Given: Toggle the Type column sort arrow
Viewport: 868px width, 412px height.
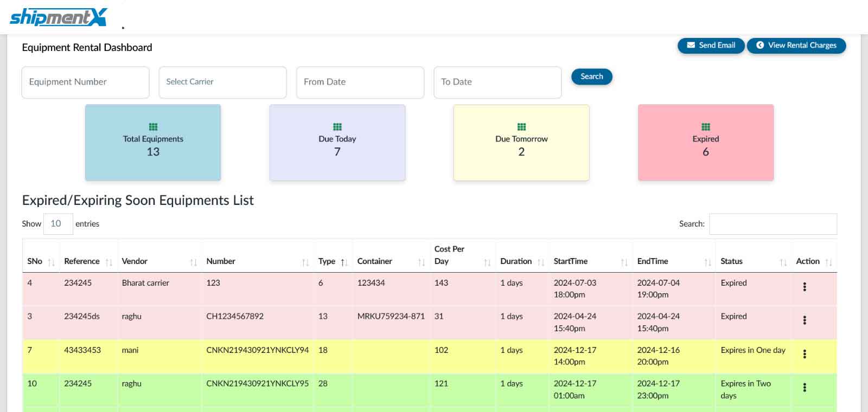Looking at the screenshot, I should [344, 262].
